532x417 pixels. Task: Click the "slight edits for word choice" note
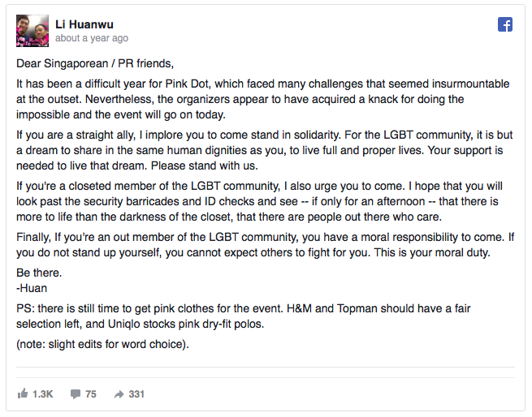point(103,345)
